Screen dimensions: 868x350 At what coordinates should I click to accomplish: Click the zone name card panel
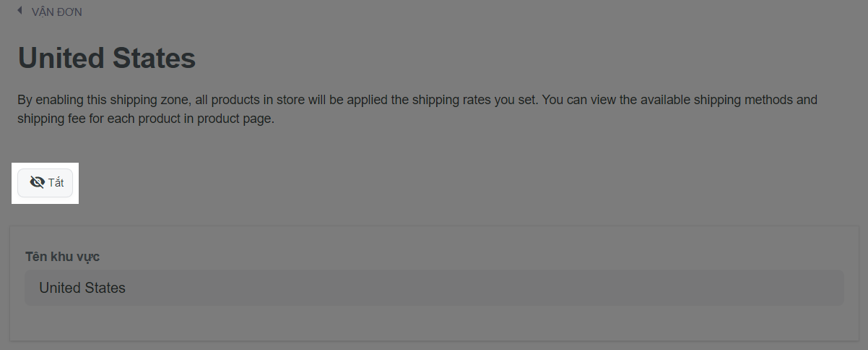[x=434, y=283]
